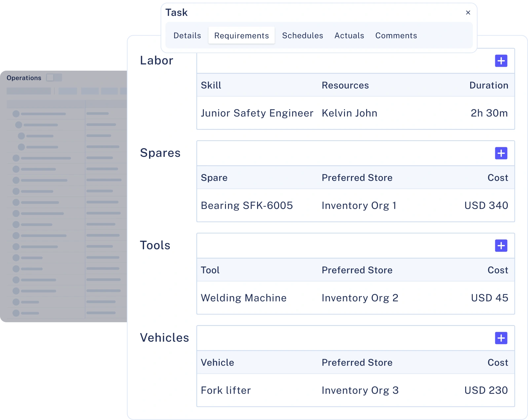Switch to the Details tab

point(187,35)
